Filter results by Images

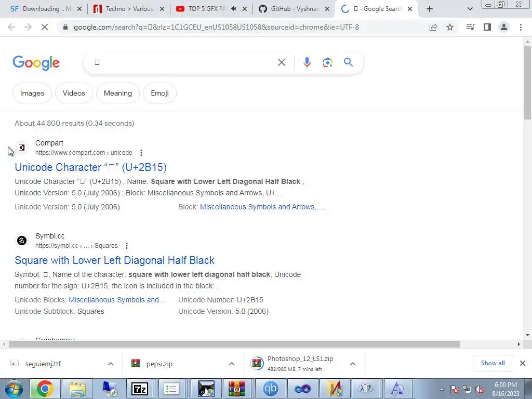click(32, 94)
